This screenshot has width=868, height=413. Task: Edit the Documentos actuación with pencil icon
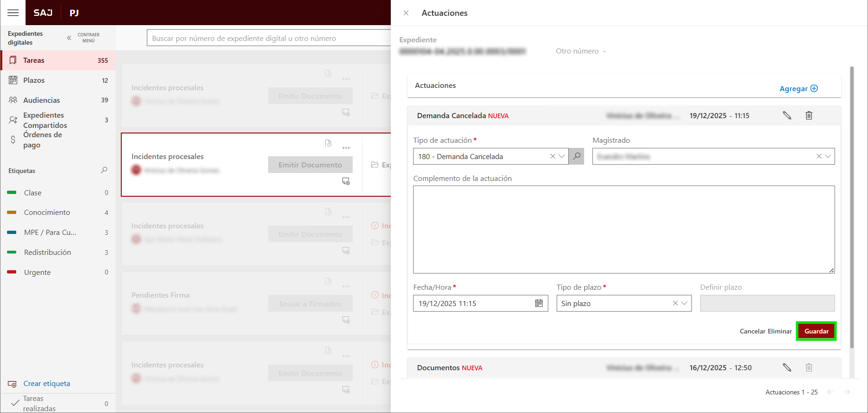[x=787, y=367]
